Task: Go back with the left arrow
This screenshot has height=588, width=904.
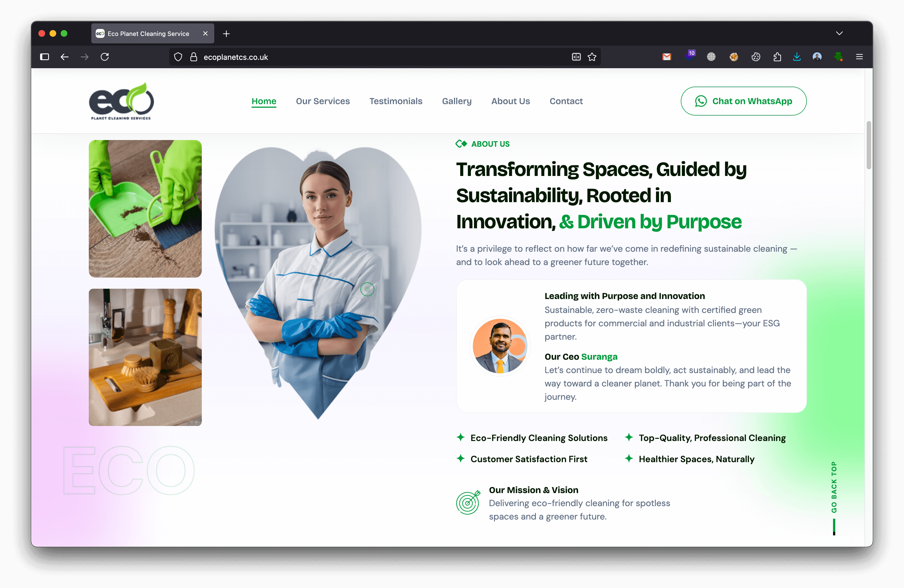Action: click(x=65, y=57)
